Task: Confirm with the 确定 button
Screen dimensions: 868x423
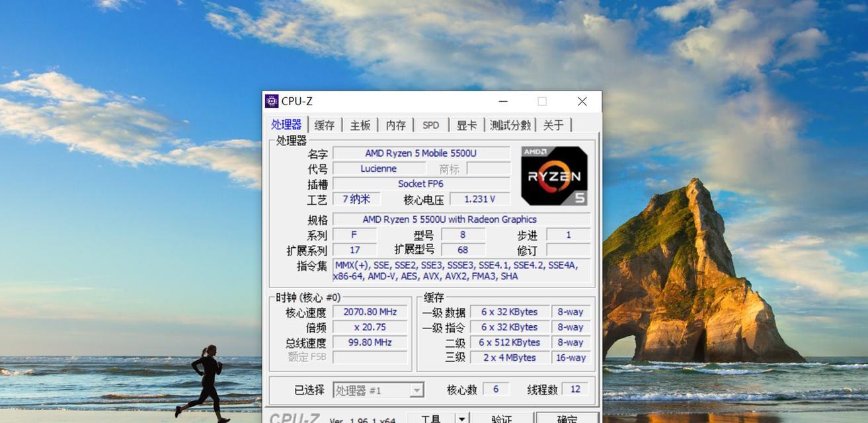Action: 567,419
